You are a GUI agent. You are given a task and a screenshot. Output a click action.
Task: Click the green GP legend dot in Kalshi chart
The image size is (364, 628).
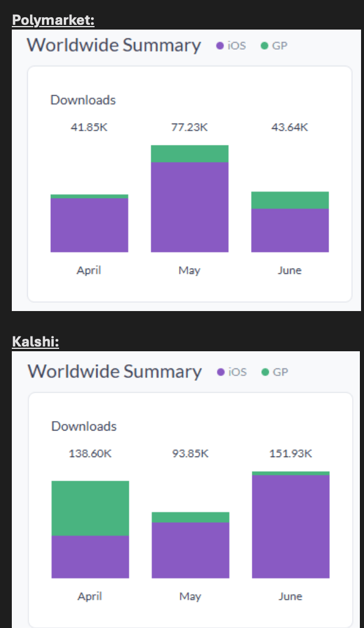pos(265,372)
